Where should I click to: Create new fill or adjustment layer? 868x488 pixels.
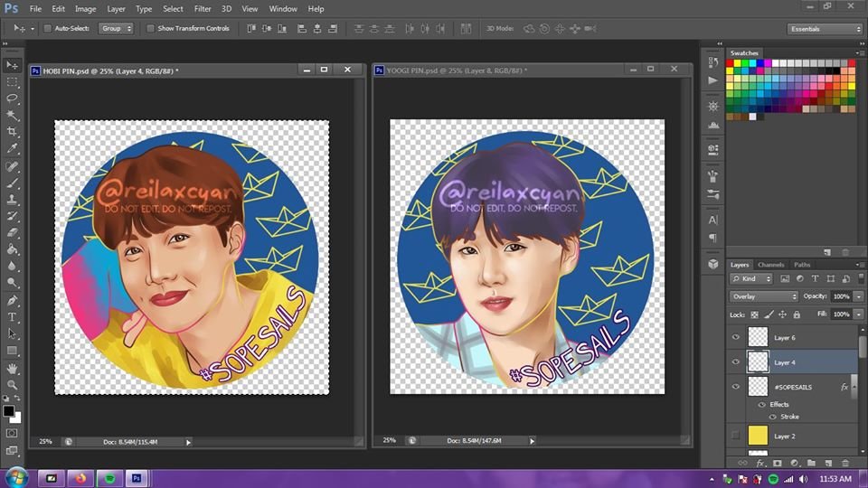click(795, 463)
